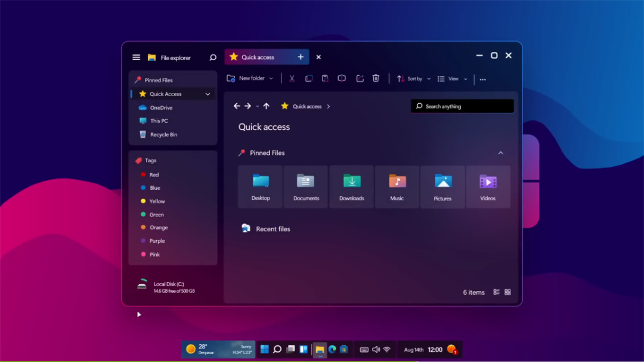Open Microsoft Store from taskbar
Screen dimensions: 644x362
click(x=344, y=349)
